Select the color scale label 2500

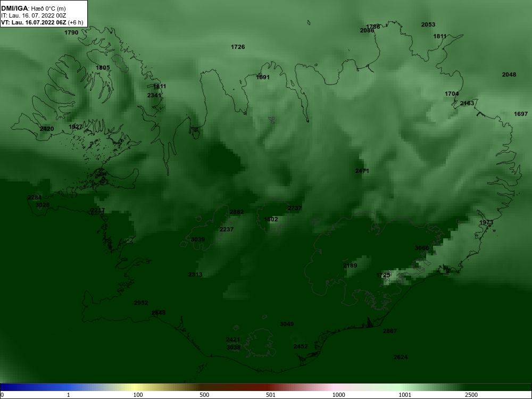(x=471, y=395)
